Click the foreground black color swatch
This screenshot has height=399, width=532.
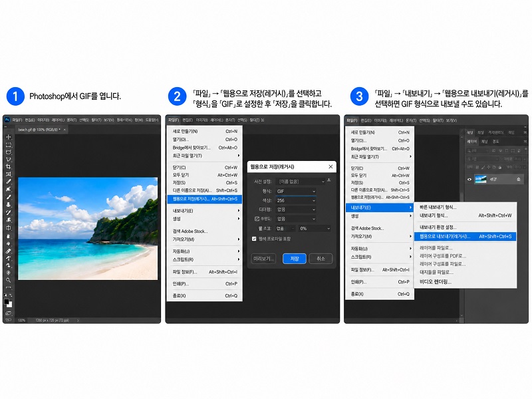(7, 301)
